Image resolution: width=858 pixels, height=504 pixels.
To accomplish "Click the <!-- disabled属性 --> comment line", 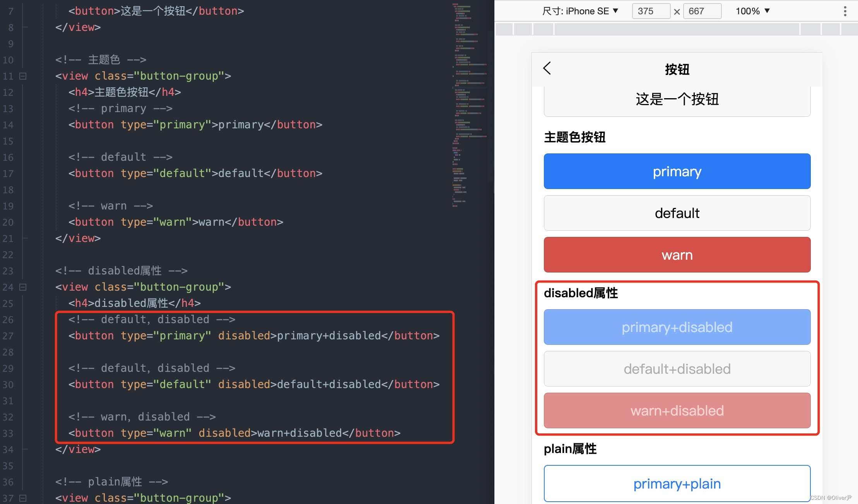I will point(121,271).
